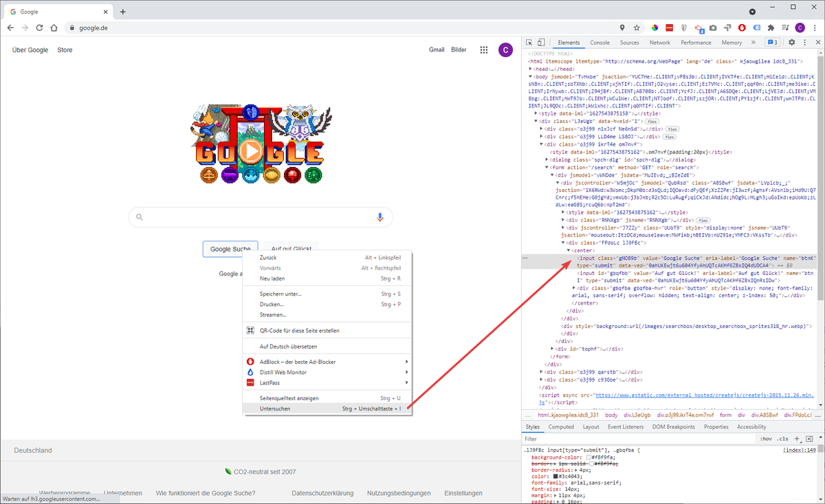Expand the head element node
Image resolution: width=825 pixels, height=504 pixels.
pos(531,69)
